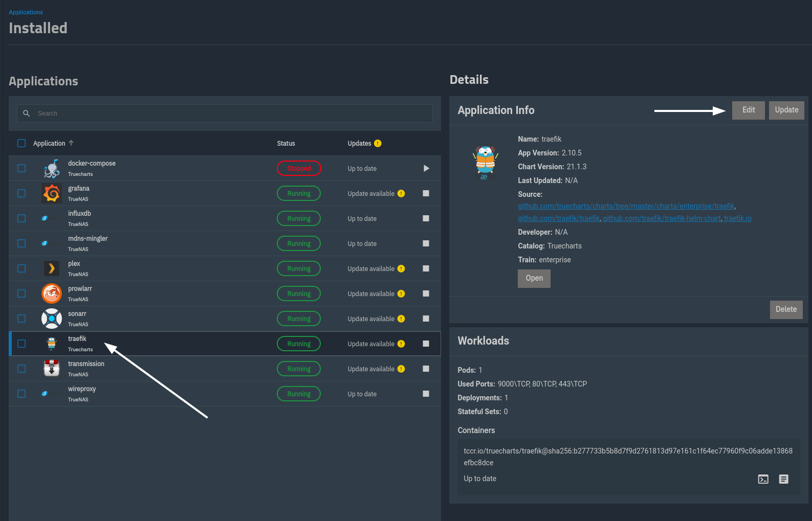This screenshot has width=812, height=521.
Task: Open container shell terminal icon
Action: [763, 479]
